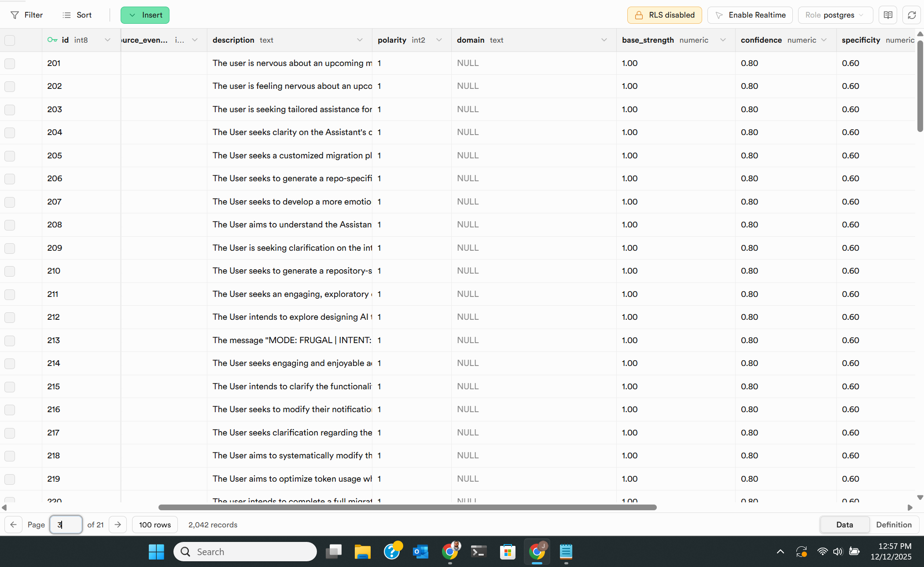Open the 100 rows per page dropdown

pyautogui.click(x=155, y=524)
